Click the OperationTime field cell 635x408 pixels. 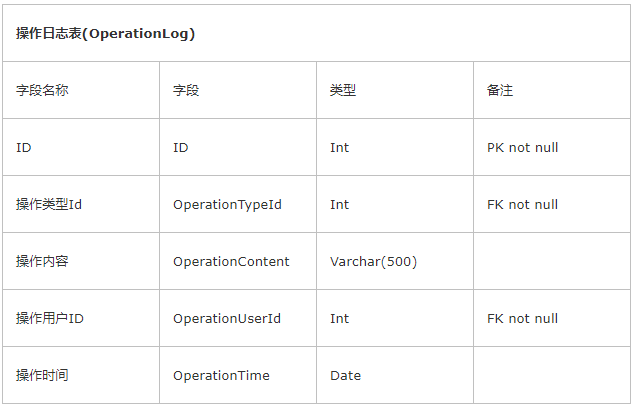pyautogui.click(x=238, y=375)
